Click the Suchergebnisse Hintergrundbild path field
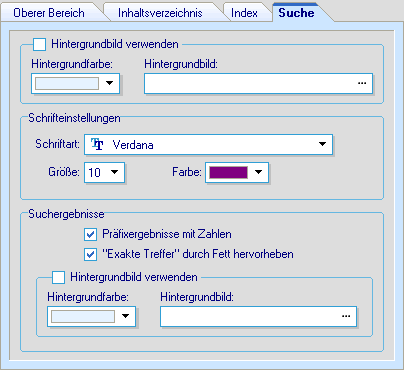Image resolution: width=404 pixels, height=370 pixels. click(258, 316)
